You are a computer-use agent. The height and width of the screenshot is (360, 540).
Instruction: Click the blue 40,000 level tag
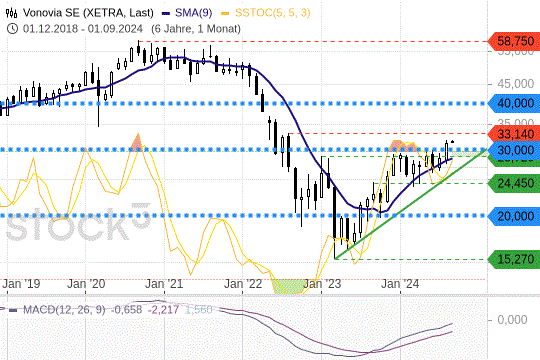pyautogui.click(x=514, y=103)
